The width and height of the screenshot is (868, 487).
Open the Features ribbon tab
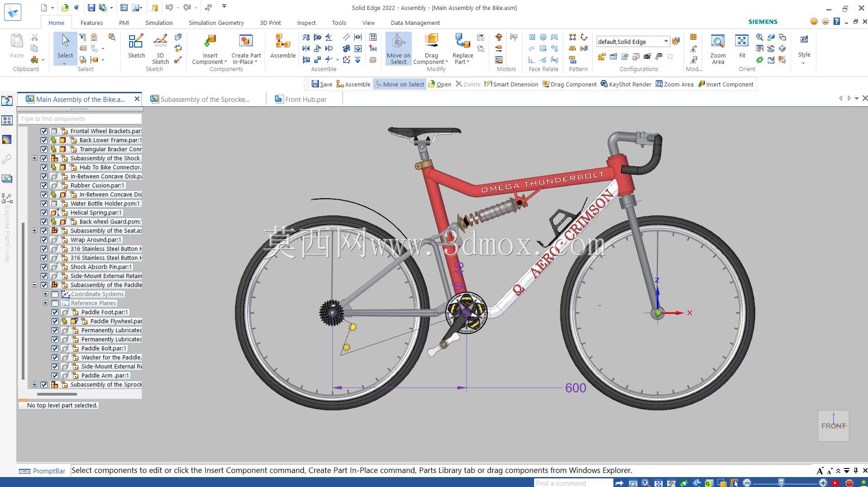[92, 23]
